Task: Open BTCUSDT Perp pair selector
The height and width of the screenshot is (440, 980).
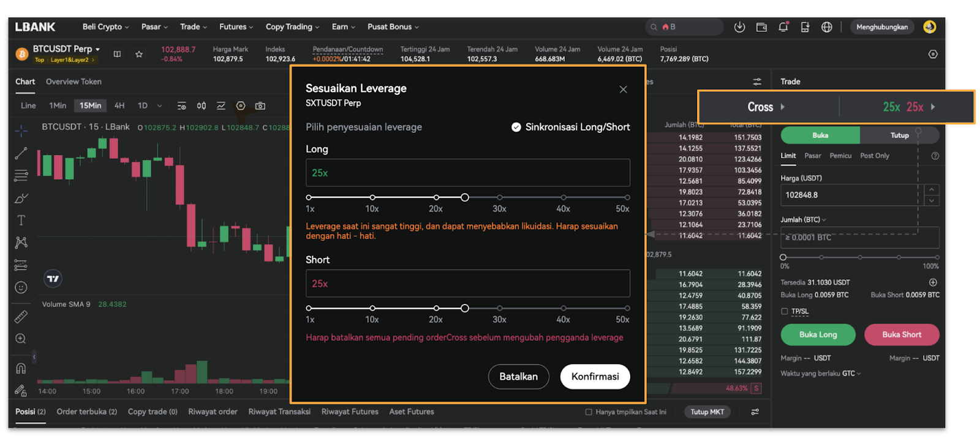Action: (66, 49)
